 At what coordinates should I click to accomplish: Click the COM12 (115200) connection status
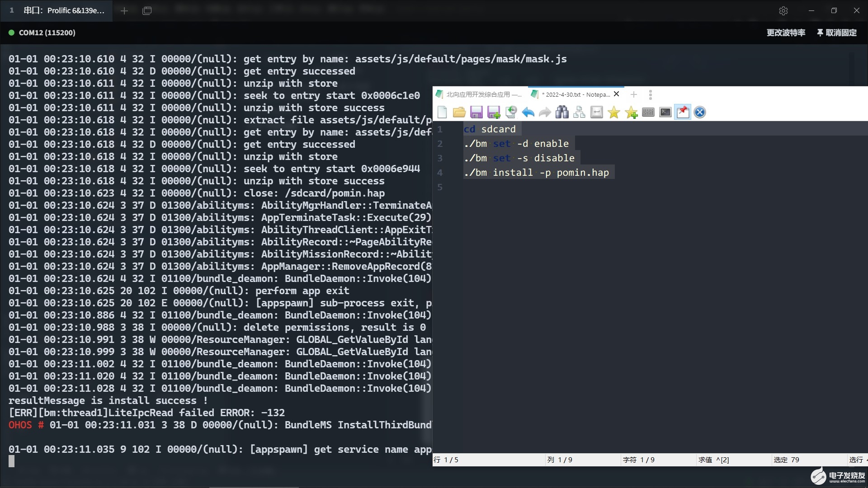[42, 33]
